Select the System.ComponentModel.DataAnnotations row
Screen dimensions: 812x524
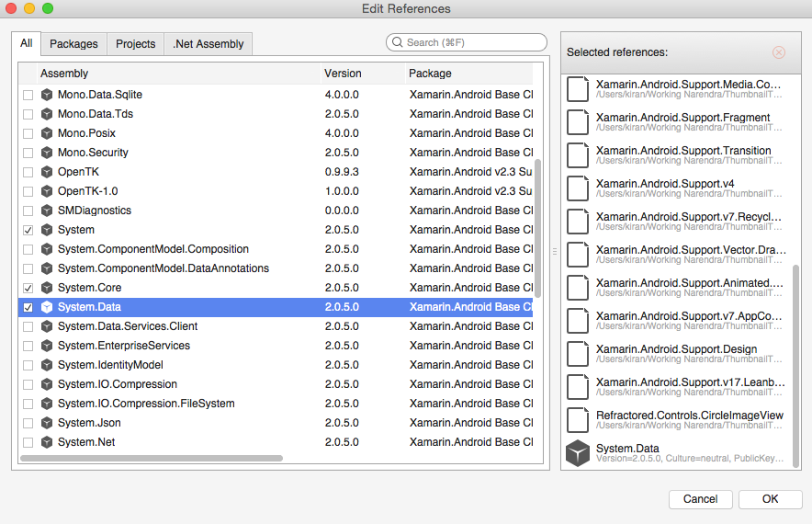[x=276, y=268]
